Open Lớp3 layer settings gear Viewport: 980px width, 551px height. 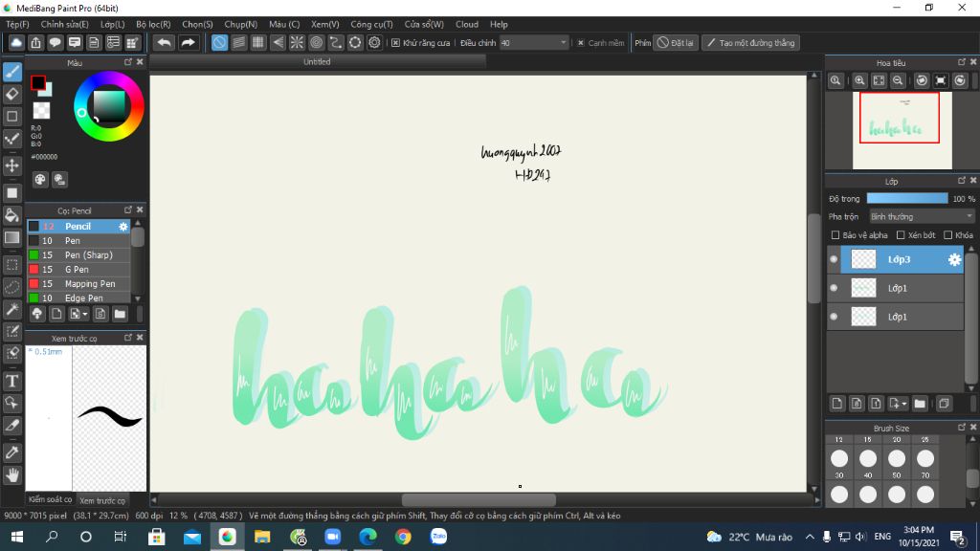(x=954, y=259)
